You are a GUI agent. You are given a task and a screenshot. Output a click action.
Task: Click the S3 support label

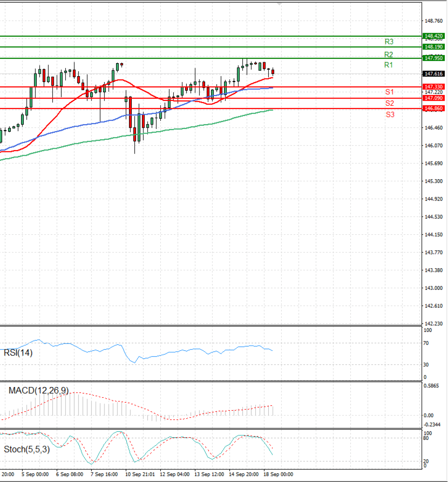point(390,115)
